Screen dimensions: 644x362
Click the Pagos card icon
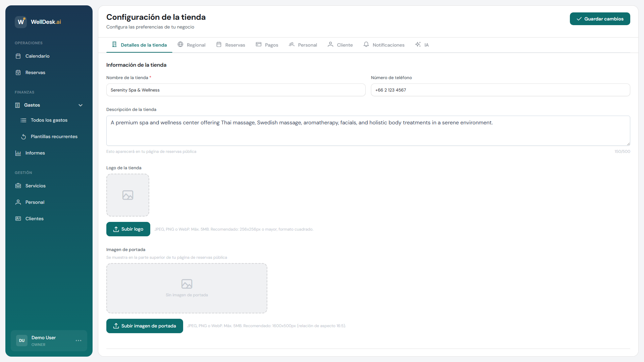(x=258, y=44)
